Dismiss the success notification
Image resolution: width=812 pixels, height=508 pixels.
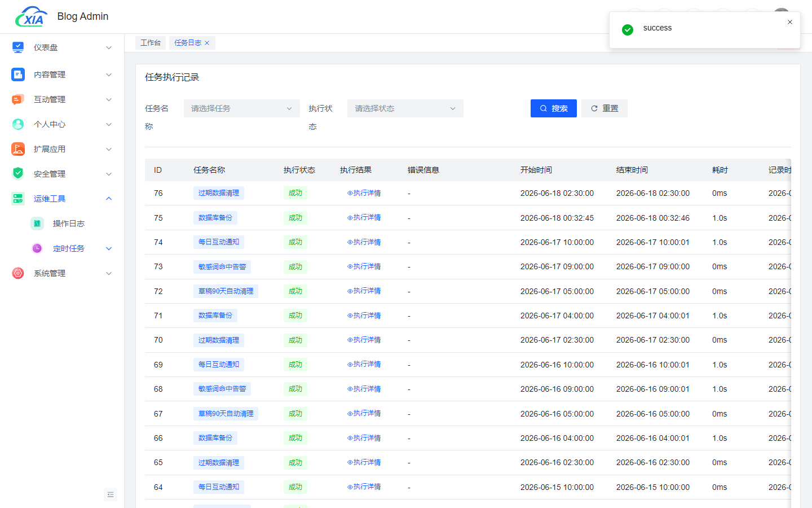[790, 22]
